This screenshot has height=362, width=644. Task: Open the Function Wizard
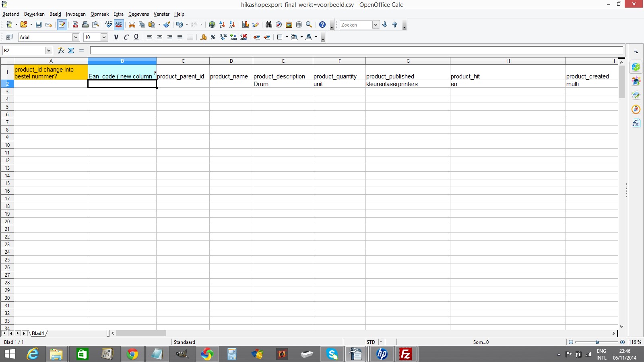click(x=61, y=50)
